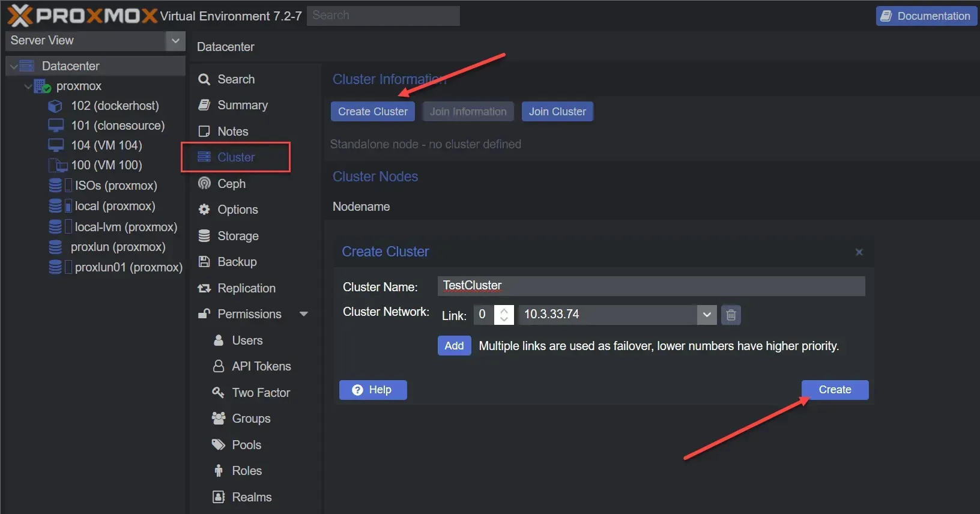The height and width of the screenshot is (514, 980).
Task: Open the cluster network address dropdown
Action: (x=707, y=315)
